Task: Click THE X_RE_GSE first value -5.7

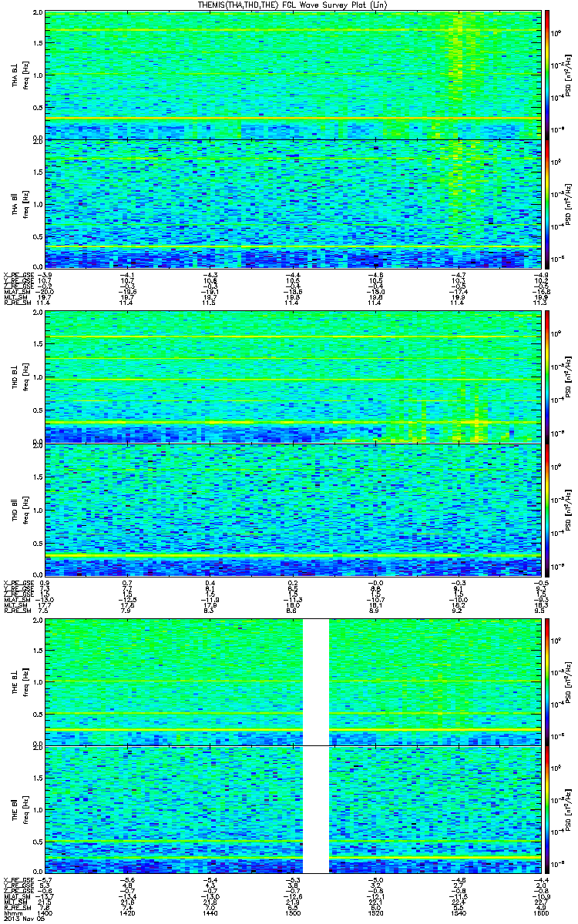Action: click(45, 879)
